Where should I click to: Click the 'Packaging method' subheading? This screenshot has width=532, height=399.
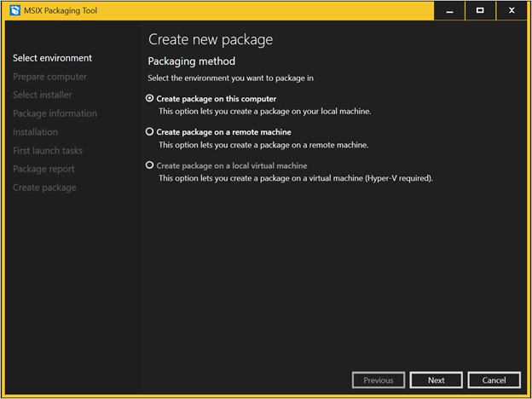tap(192, 61)
